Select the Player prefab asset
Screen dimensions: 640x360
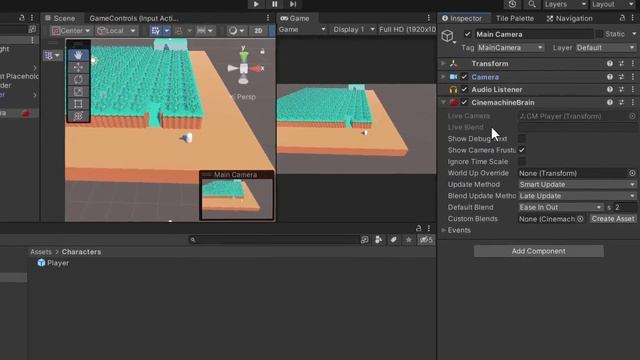click(x=53, y=263)
